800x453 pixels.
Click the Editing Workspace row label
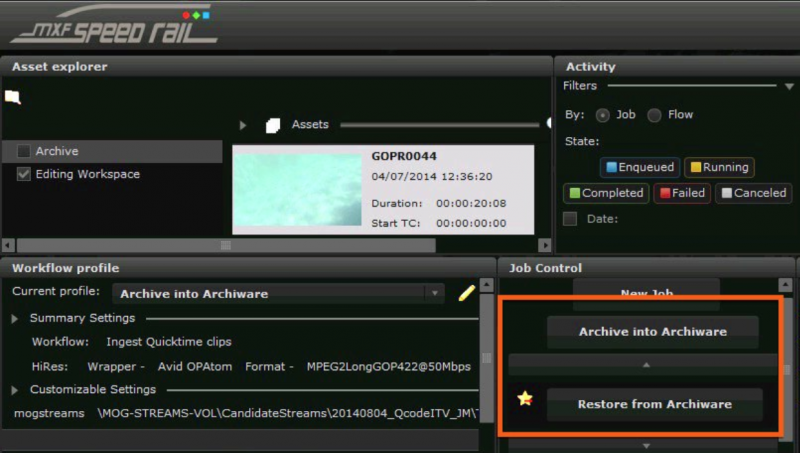tap(88, 174)
